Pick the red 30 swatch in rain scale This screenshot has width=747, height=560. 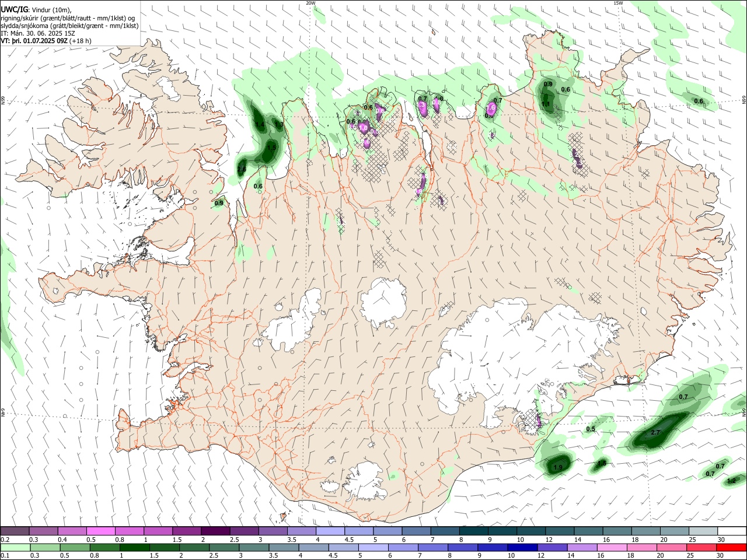(x=732, y=547)
